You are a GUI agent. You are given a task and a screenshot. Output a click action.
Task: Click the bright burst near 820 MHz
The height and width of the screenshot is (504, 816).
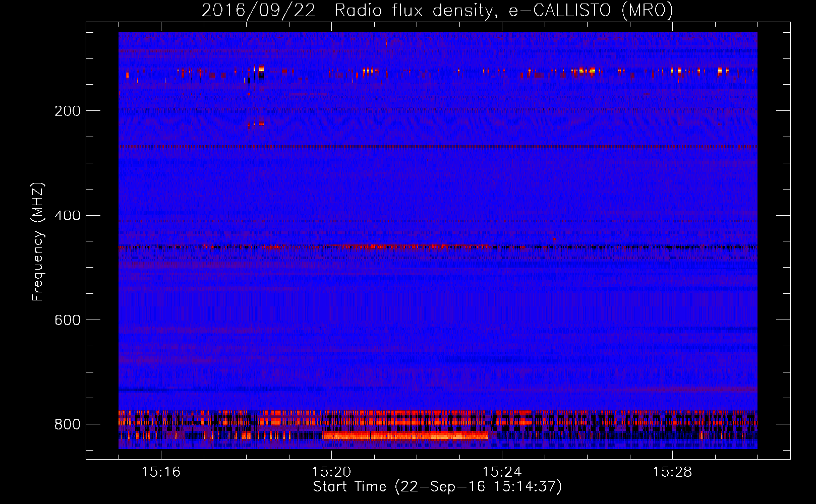pos(407,435)
